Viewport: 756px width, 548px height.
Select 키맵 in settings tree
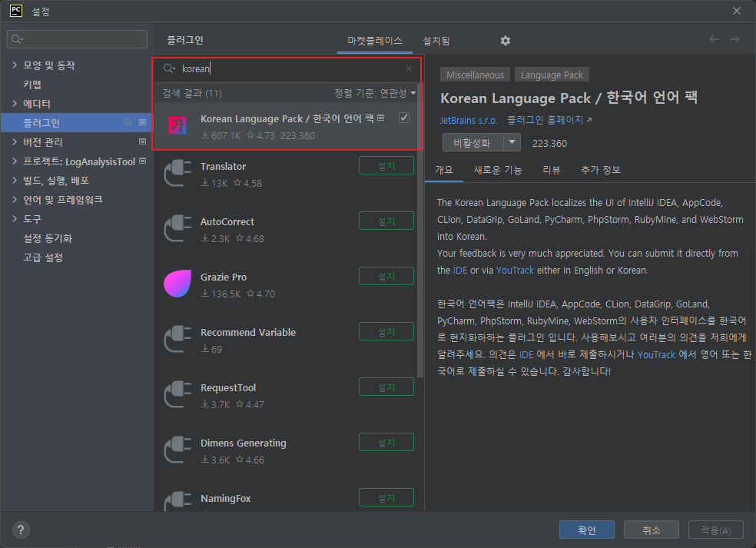coord(32,85)
